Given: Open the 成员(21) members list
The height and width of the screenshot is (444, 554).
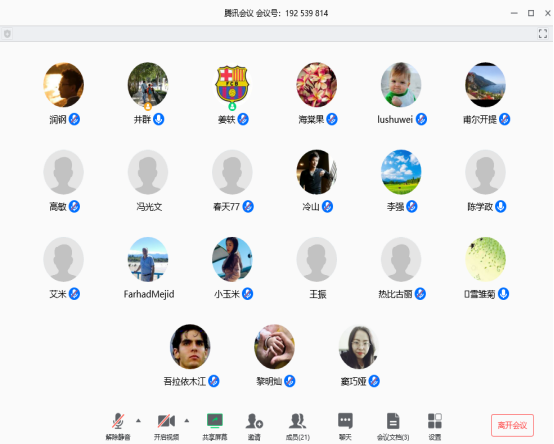Looking at the screenshot, I should click(297, 427).
